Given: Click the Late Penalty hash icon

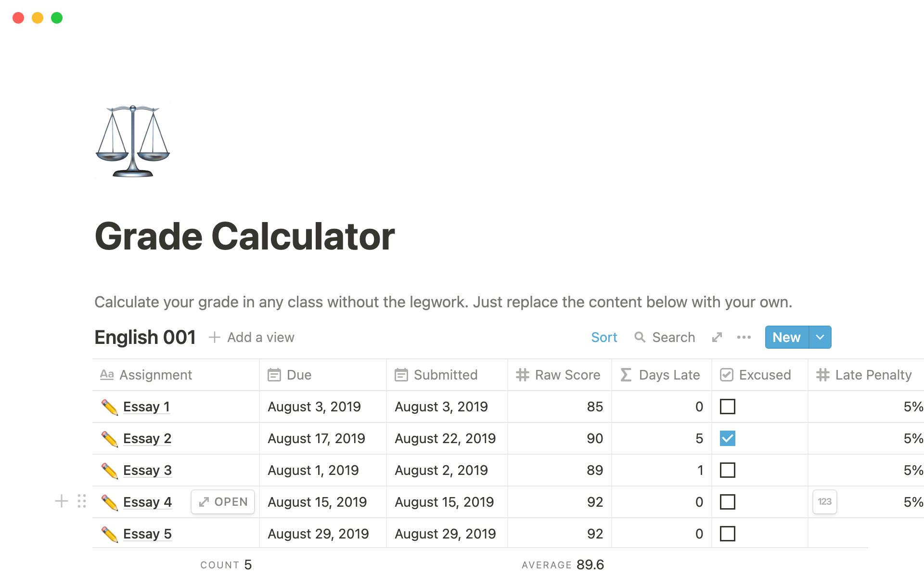Looking at the screenshot, I should pyautogui.click(x=823, y=375).
